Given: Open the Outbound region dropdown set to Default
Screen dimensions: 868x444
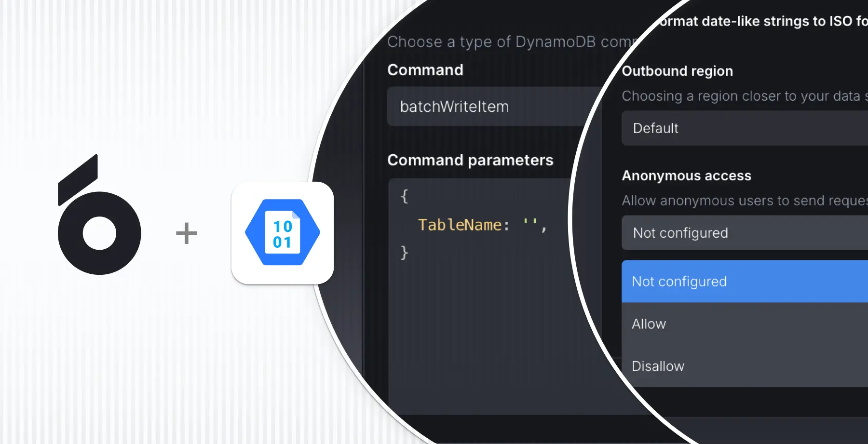Looking at the screenshot, I should point(745,128).
